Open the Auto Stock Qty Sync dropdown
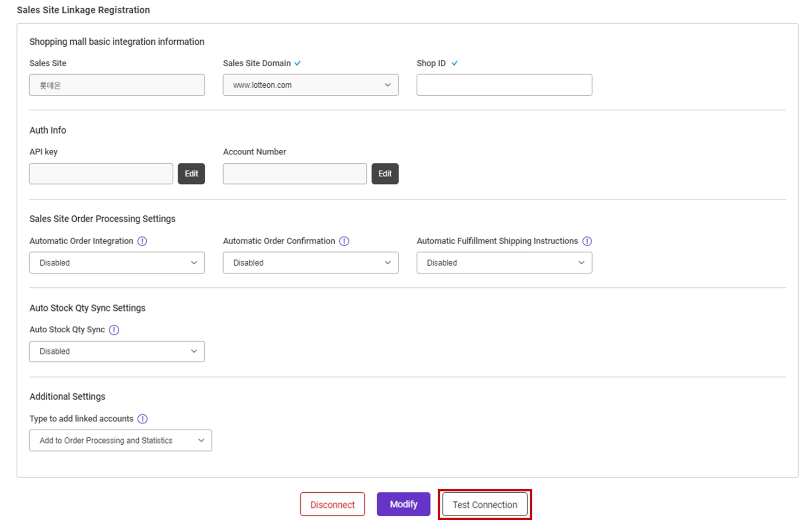 click(x=117, y=351)
